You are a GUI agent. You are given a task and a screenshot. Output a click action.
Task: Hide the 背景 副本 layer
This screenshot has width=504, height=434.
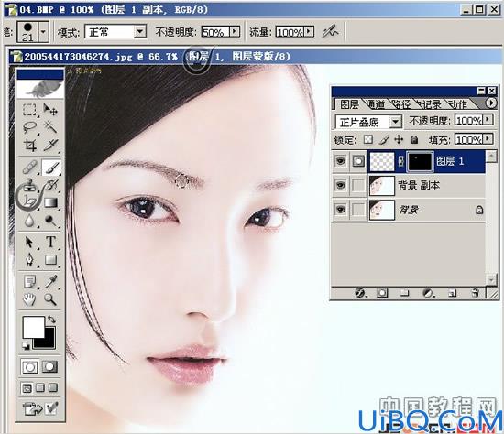[340, 185]
